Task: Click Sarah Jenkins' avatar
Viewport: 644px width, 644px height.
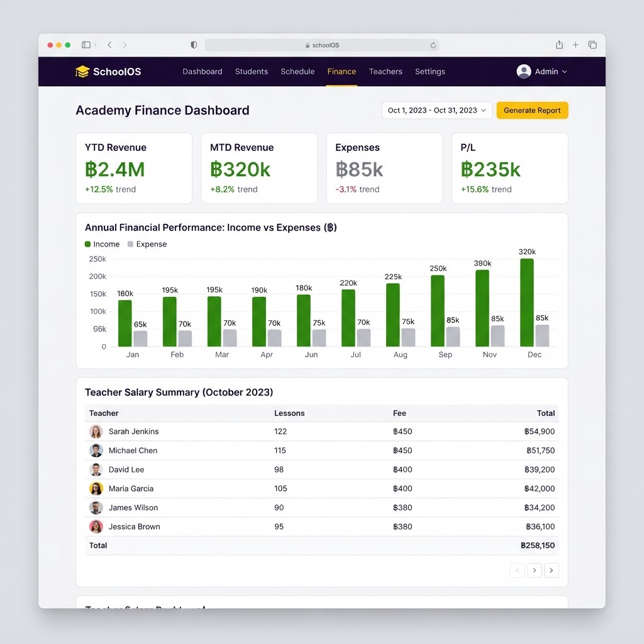Action: (96, 431)
